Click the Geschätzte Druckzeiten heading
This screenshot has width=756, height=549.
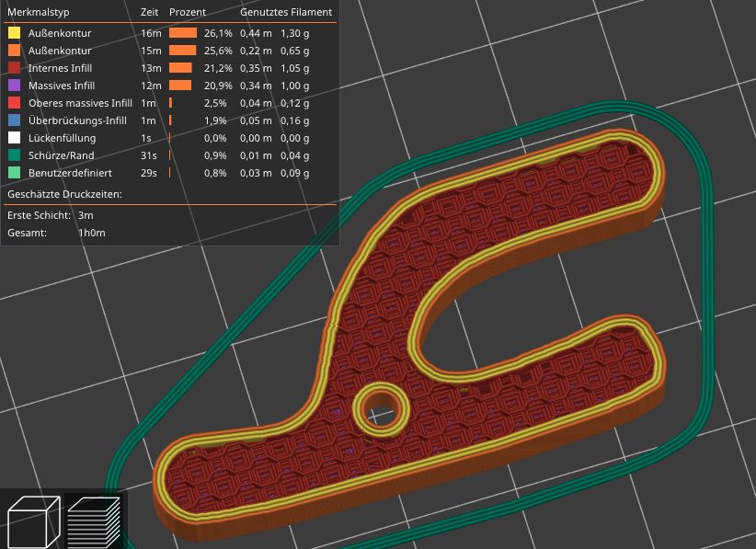64,194
